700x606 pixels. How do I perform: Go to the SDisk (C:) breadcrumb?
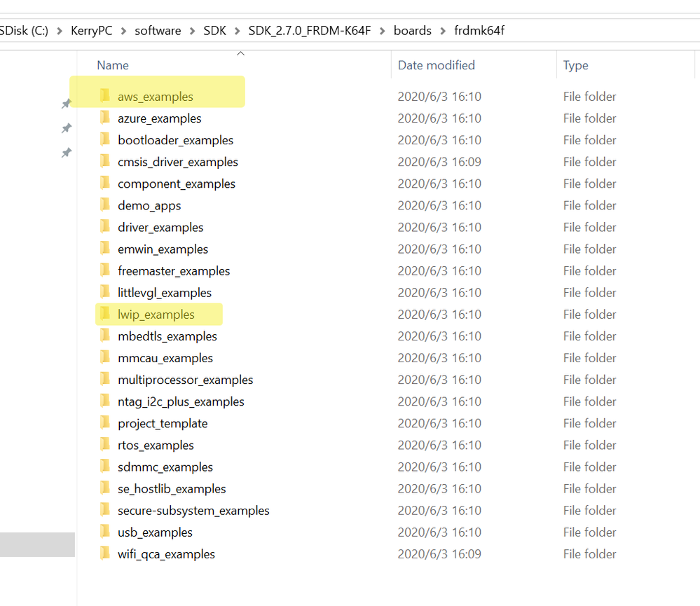(x=24, y=31)
